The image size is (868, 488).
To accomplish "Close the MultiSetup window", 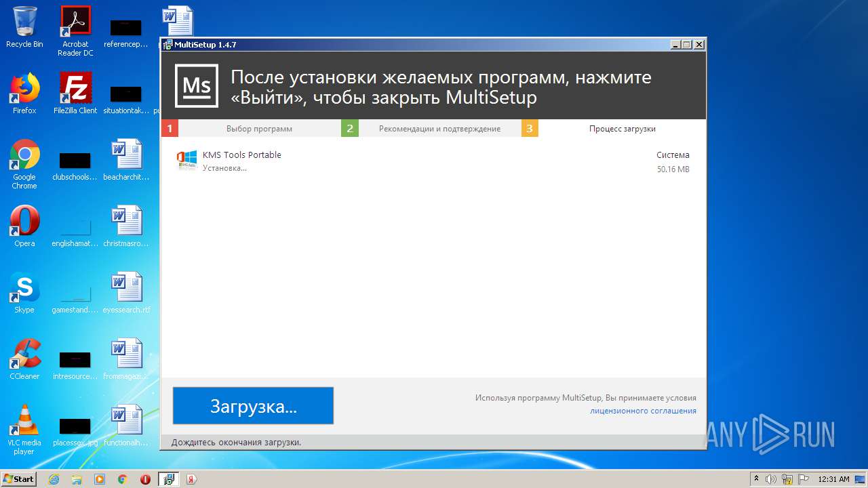I will point(699,45).
